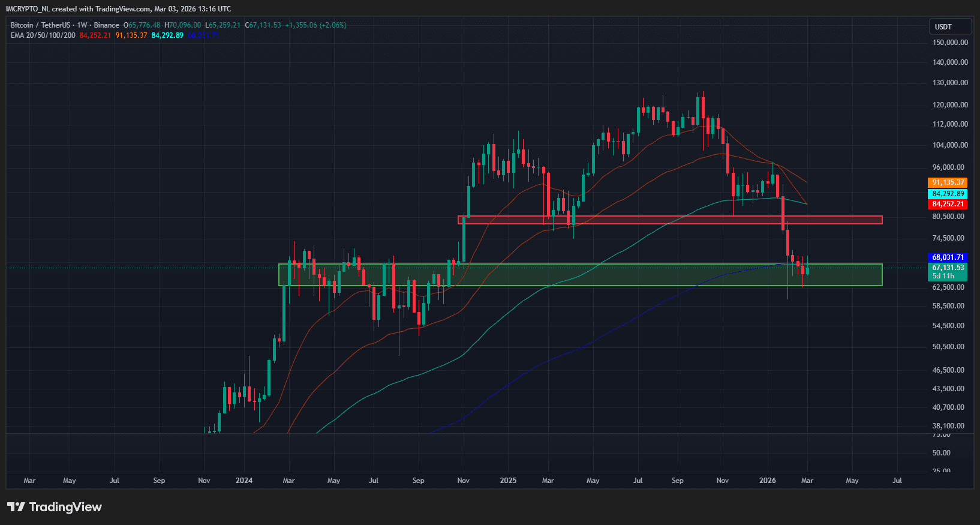Click the blue 68,031.71 axis label
Viewport: 980px width, 525px height.
coord(948,257)
